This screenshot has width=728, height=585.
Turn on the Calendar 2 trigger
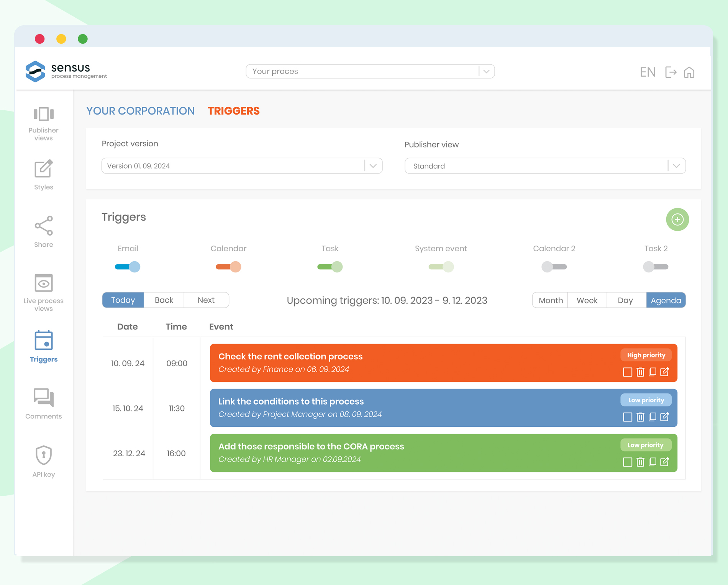click(x=554, y=267)
